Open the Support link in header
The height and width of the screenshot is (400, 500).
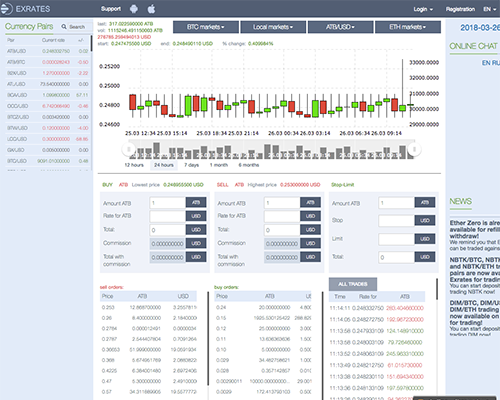click(x=111, y=9)
